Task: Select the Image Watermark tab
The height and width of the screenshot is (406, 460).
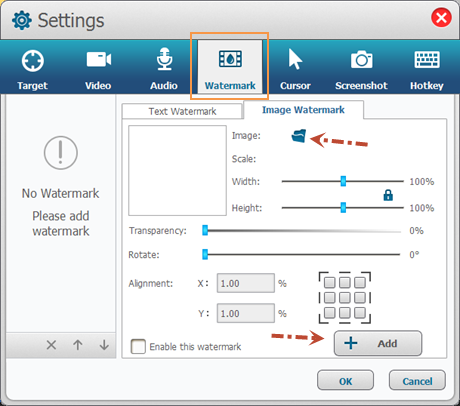Action: pos(303,110)
